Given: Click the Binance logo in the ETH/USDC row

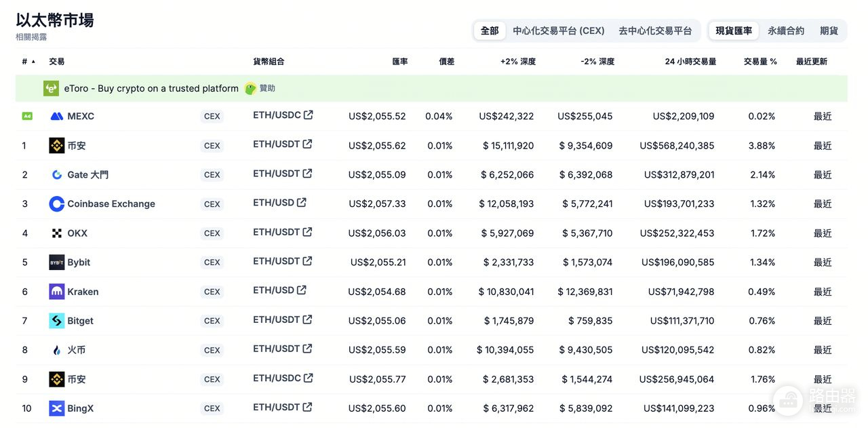Looking at the screenshot, I should (57, 379).
